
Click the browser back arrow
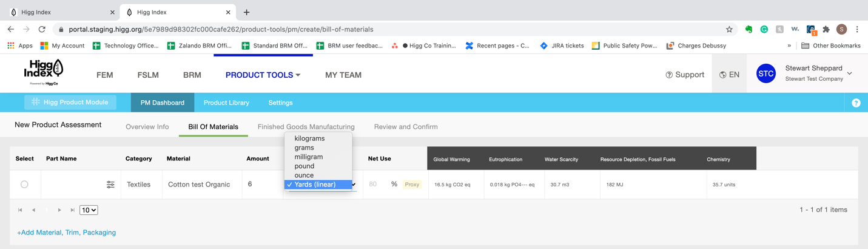[11, 29]
